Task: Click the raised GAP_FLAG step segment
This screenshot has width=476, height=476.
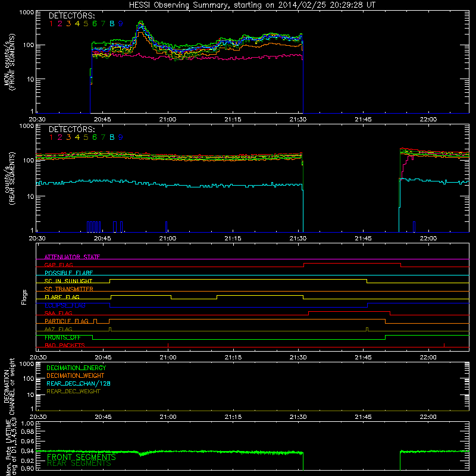Action: point(352,263)
